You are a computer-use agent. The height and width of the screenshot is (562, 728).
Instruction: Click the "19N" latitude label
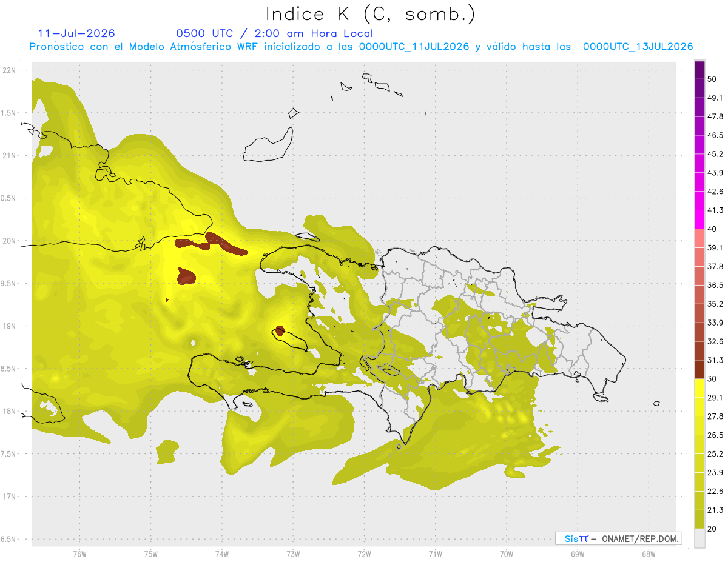(x=9, y=326)
